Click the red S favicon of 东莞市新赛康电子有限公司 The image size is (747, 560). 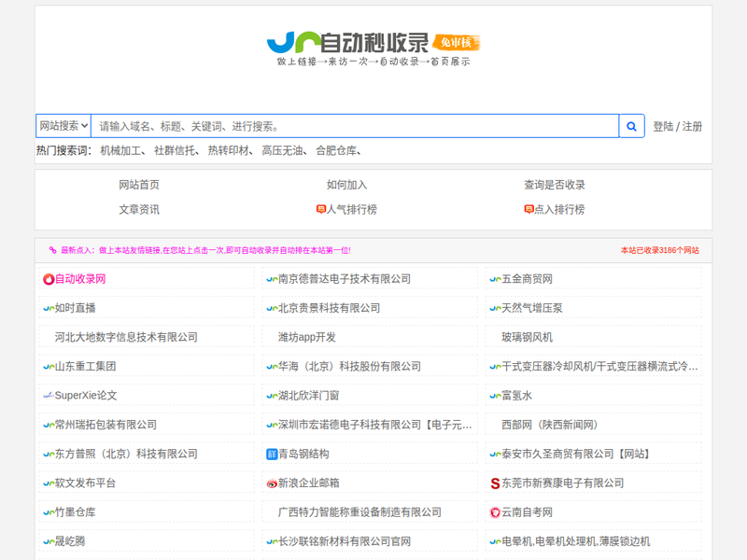pos(495,483)
